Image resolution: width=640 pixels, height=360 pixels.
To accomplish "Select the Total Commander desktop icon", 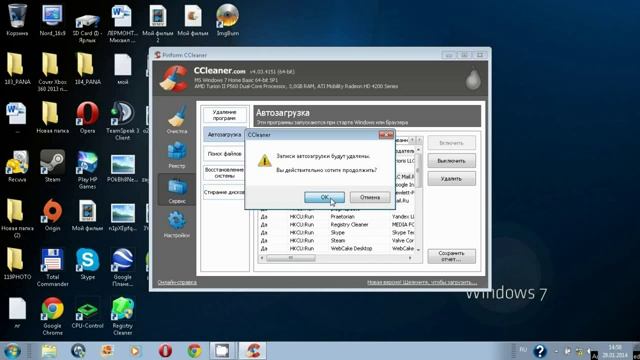I will (52, 267).
